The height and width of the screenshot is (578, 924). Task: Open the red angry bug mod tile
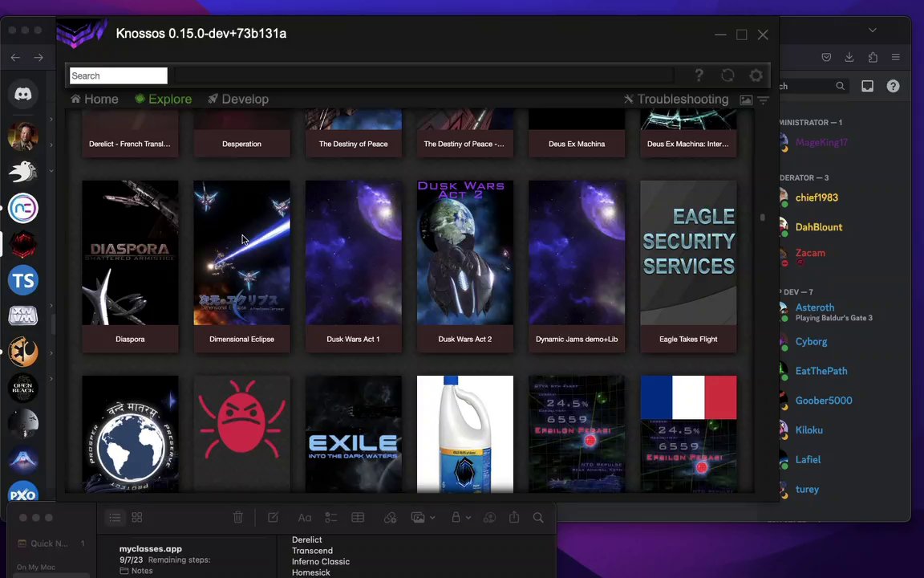[x=241, y=434]
